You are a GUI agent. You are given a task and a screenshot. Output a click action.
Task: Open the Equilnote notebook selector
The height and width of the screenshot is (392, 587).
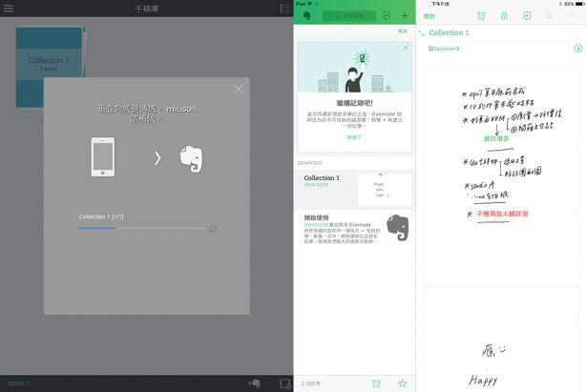444,49
